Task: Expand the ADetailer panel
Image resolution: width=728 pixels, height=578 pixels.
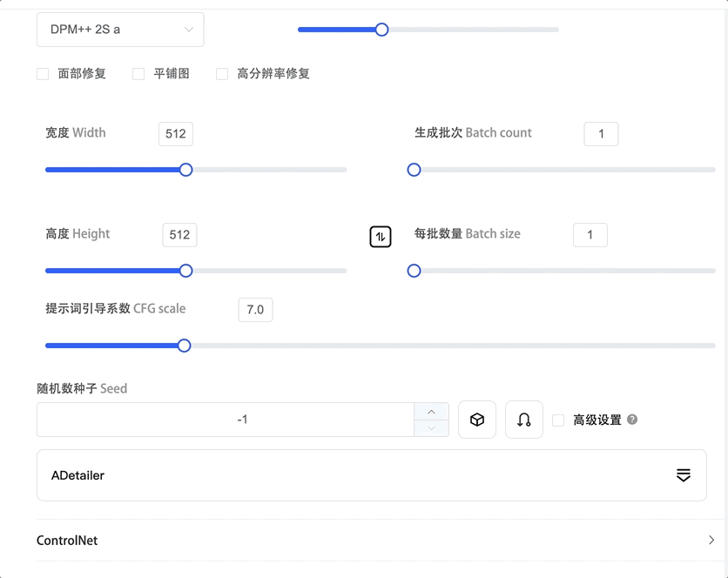Action: point(348,475)
